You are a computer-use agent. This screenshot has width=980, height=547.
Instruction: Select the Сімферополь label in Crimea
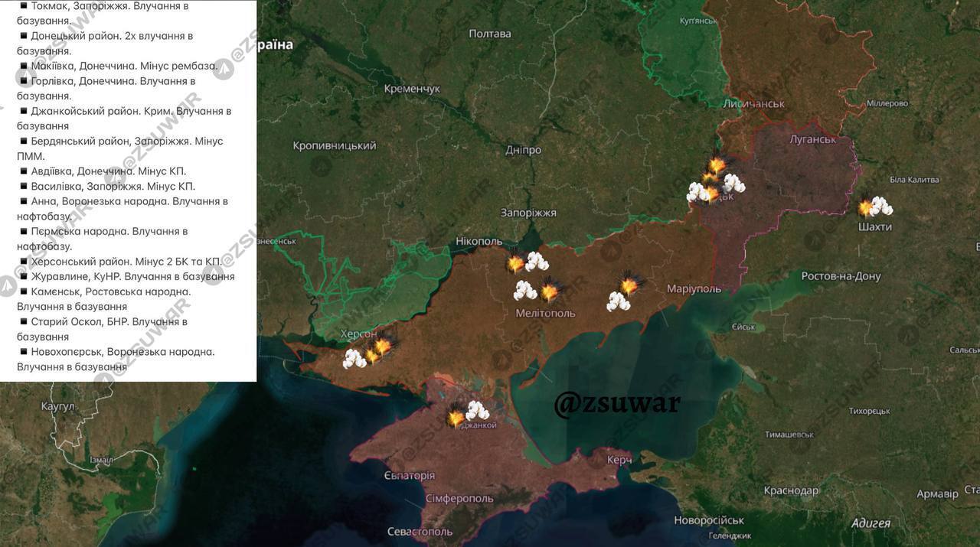click(x=459, y=498)
